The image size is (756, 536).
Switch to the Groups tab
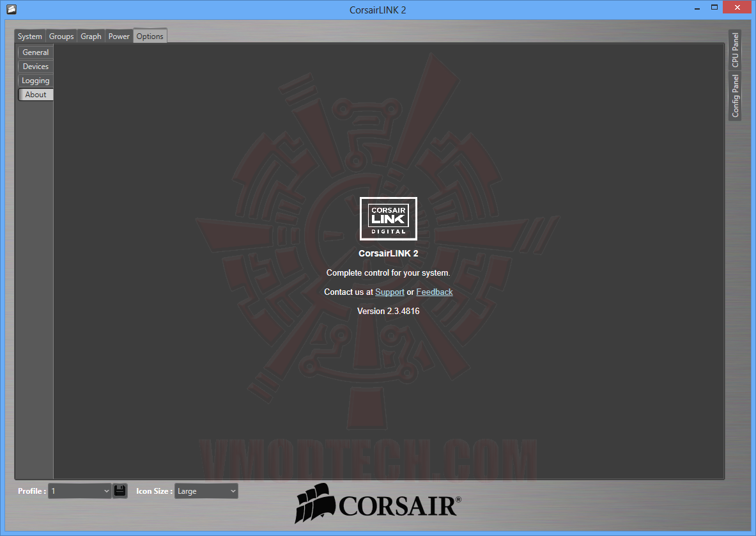61,36
